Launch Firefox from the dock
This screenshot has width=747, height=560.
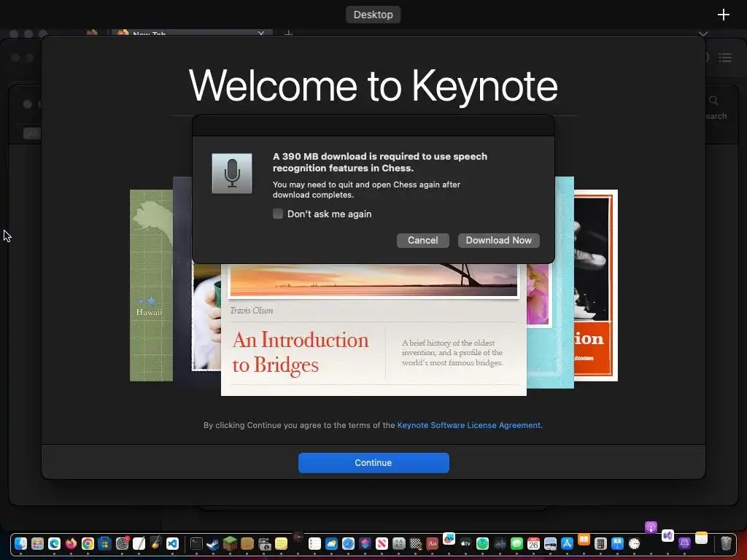[x=71, y=543]
